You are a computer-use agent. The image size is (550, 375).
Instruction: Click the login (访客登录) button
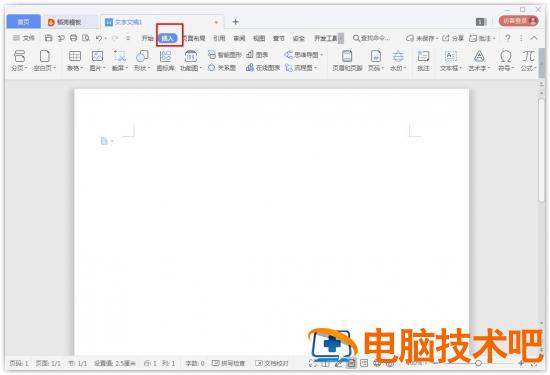click(x=518, y=21)
